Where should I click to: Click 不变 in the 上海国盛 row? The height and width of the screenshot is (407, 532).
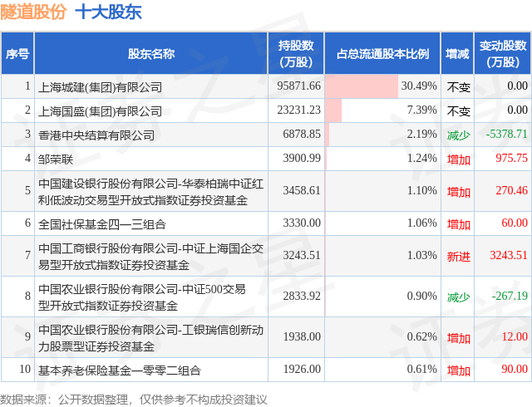tap(458, 111)
